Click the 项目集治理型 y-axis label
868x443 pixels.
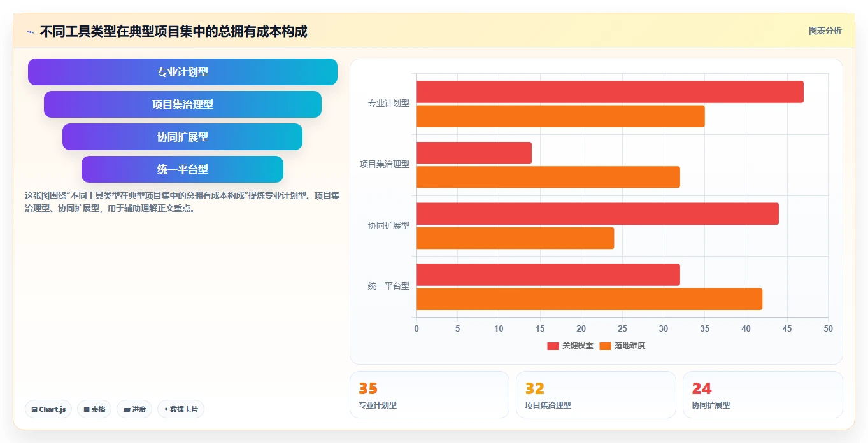coord(385,164)
